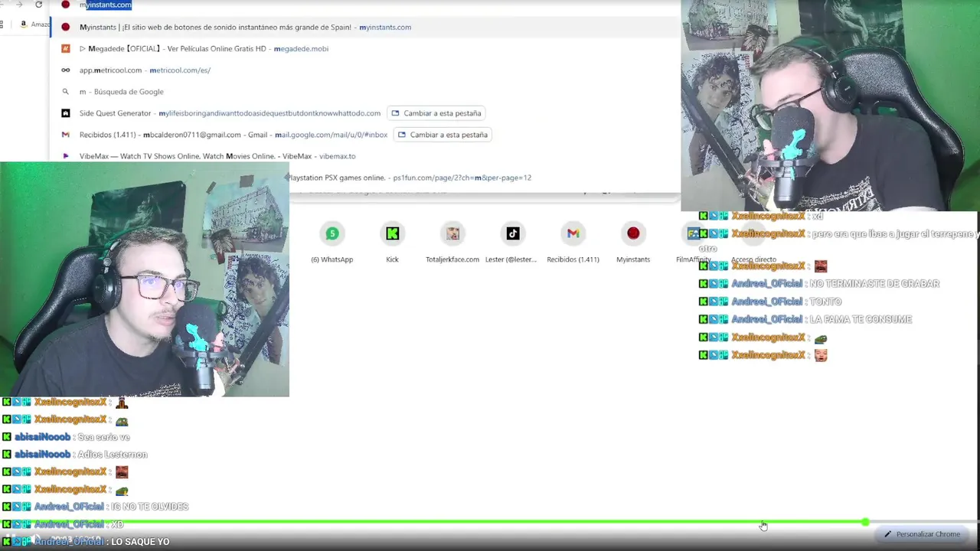Click the metricool infinity favicon
980x551 pixels.
pyautogui.click(x=65, y=70)
